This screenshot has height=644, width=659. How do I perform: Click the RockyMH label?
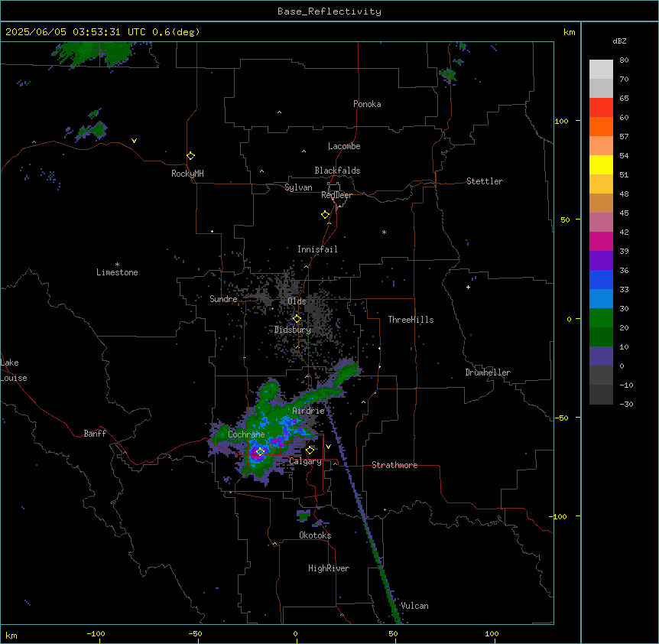pos(187,174)
